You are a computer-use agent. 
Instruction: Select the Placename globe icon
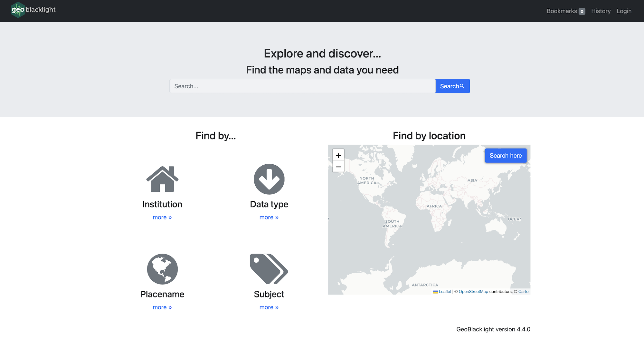click(x=162, y=269)
